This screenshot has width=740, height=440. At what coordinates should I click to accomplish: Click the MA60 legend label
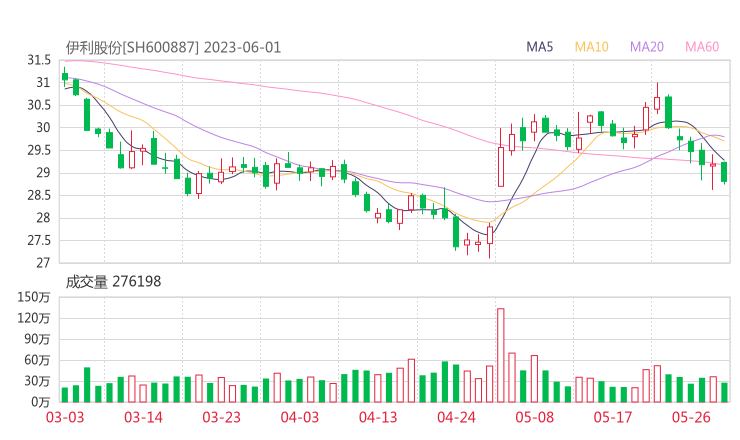tap(702, 47)
